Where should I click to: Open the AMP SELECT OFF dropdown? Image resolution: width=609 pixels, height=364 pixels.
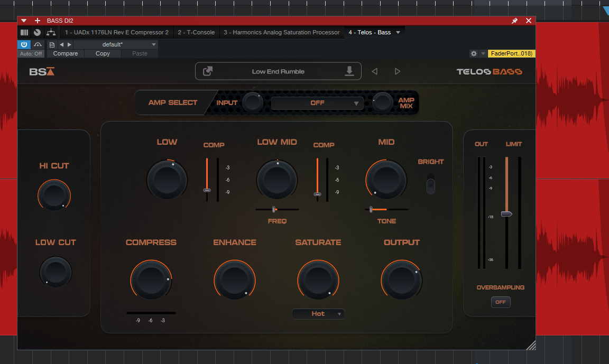tap(317, 102)
